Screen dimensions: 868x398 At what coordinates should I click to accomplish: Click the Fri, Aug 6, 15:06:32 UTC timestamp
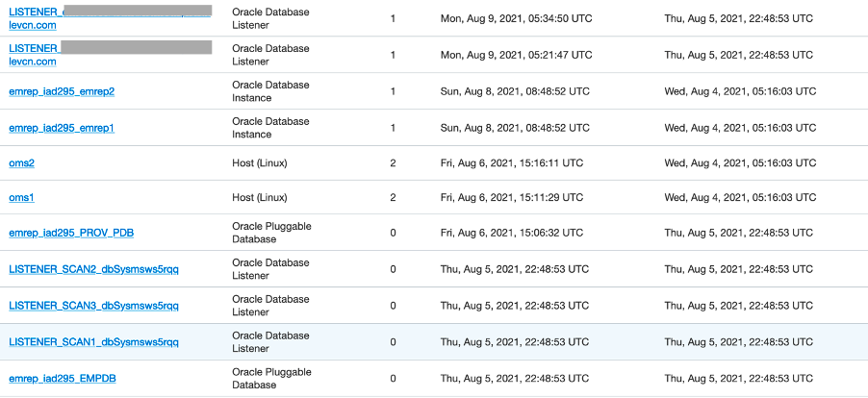(x=512, y=233)
